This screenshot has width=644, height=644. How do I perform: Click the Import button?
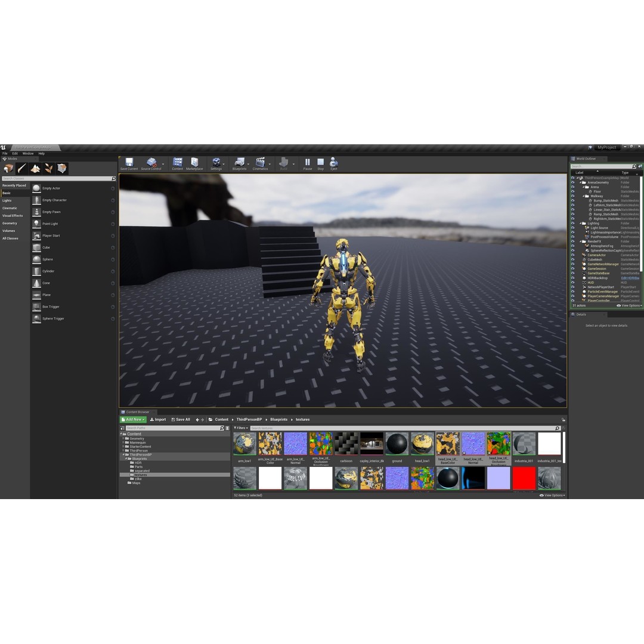point(157,419)
